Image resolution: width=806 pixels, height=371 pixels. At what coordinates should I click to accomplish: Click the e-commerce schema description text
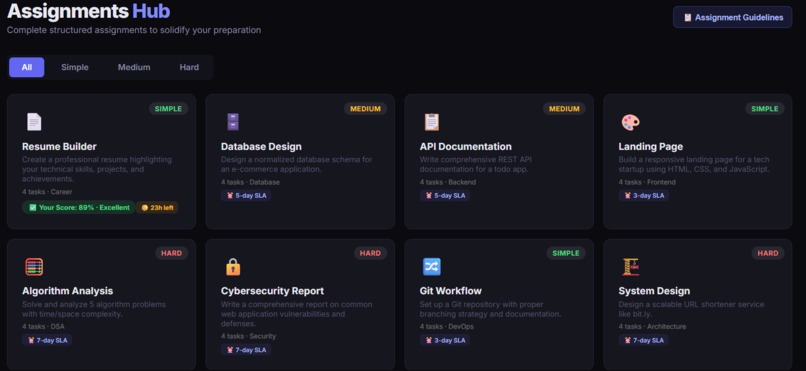(297, 164)
